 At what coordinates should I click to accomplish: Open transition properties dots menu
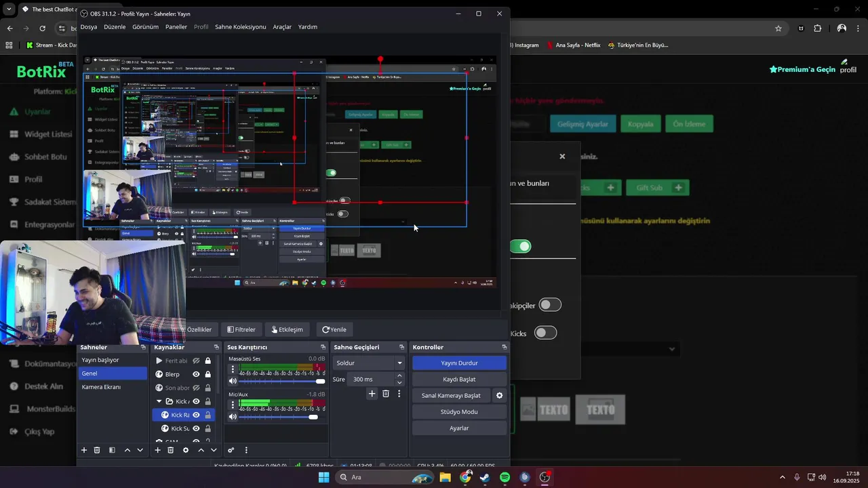click(x=399, y=394)
